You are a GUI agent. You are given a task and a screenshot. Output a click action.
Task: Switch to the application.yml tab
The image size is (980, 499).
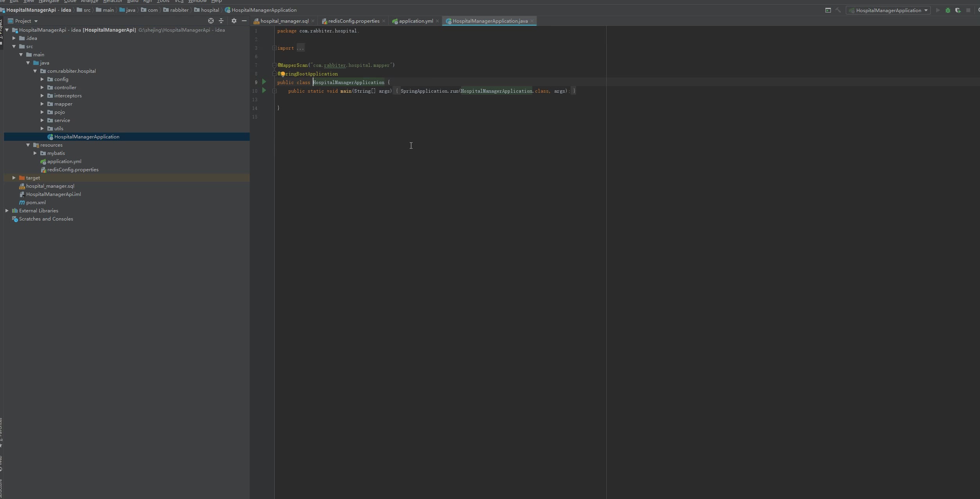(x=416, y=21)
